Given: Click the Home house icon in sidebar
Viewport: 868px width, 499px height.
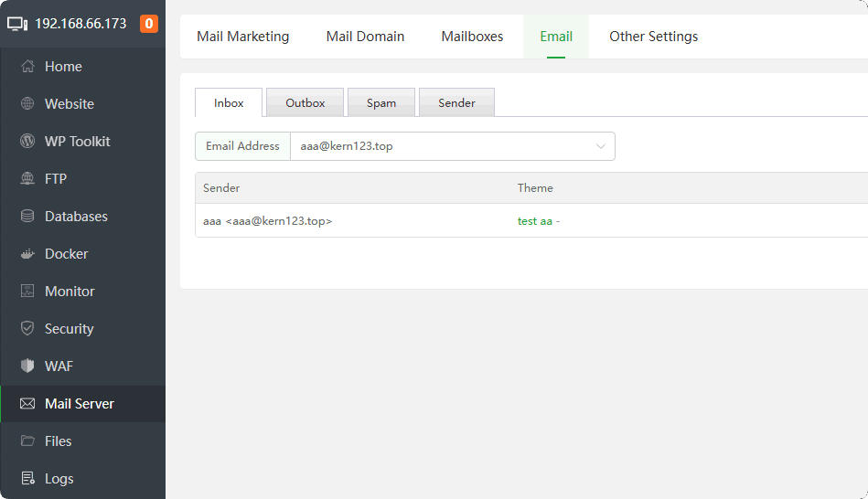Looking at the screenshot, I should pyautogui.click(x=27, y=67).
